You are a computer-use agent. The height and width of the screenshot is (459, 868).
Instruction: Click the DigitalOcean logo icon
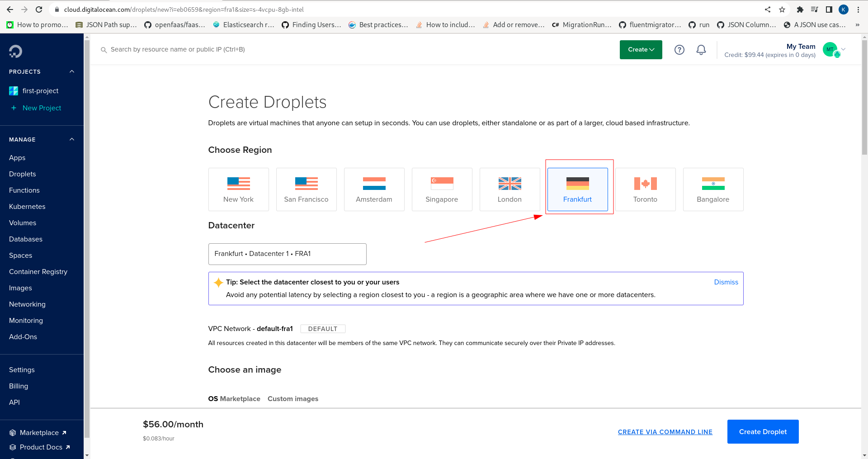(15, 51)
